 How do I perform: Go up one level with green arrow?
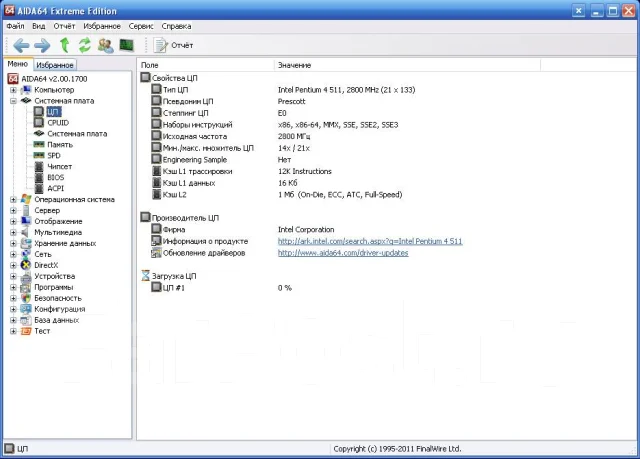pos(64,45)
